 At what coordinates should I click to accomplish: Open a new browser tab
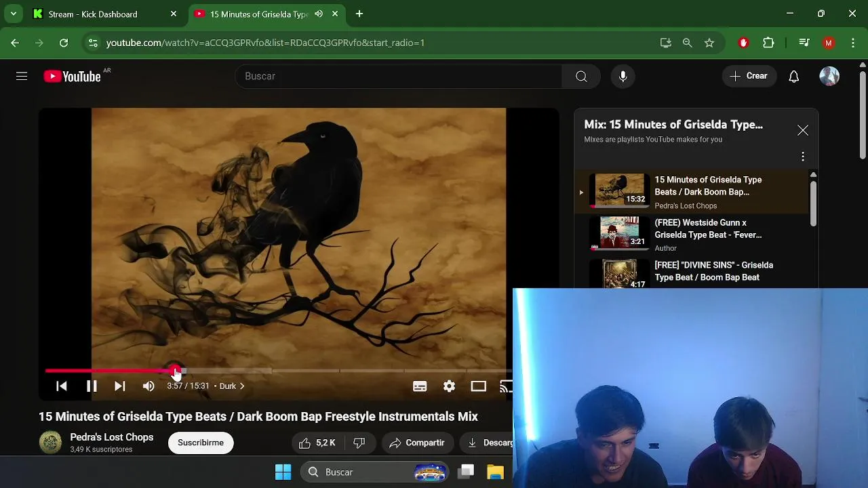[359, 14]
